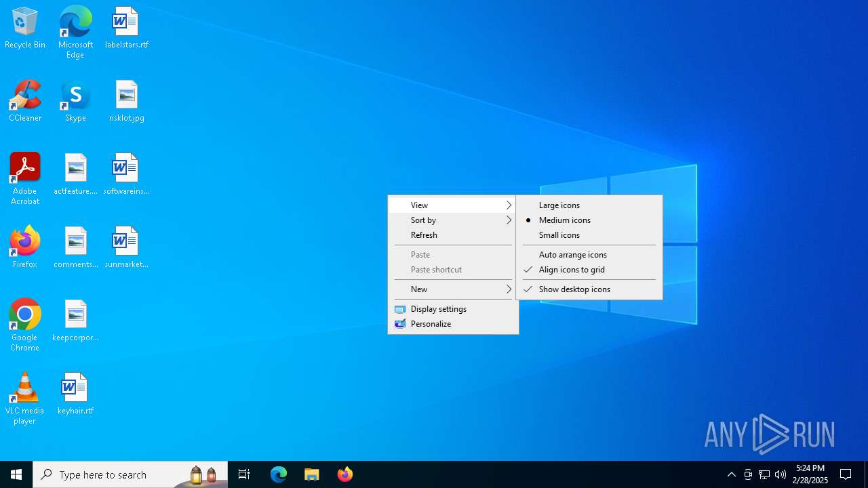Select the Firefox desktop shortcut
This screenshot has width=868, height=488.
pyautogui.click(x=25, y=248)
